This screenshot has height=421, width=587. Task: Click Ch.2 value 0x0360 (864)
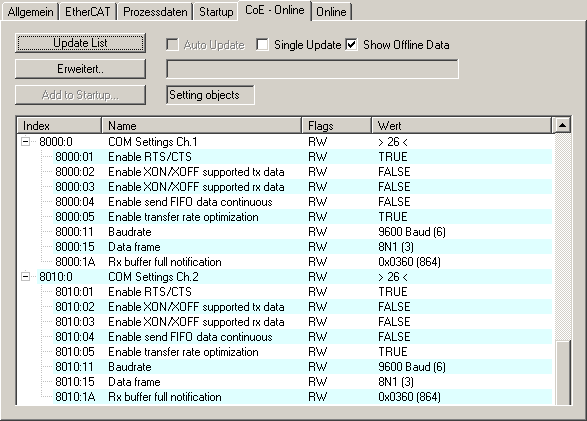409,397
